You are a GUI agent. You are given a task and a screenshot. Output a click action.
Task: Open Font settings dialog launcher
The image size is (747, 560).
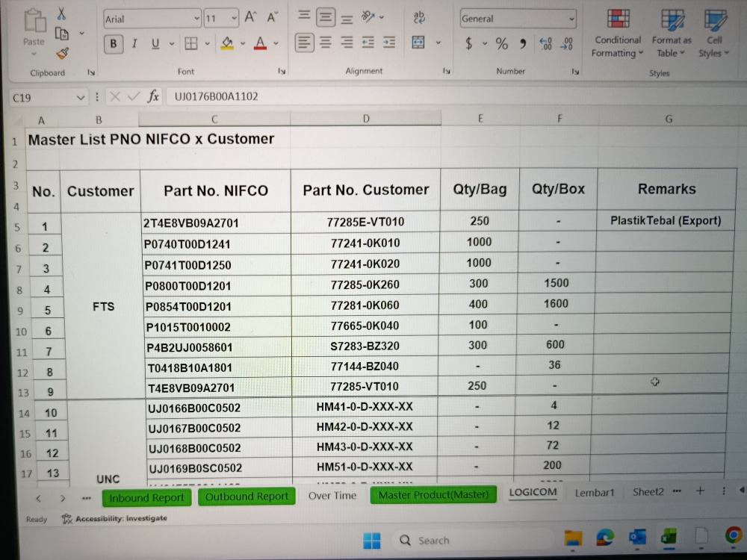pyautogui.click(x=282, y=71)
